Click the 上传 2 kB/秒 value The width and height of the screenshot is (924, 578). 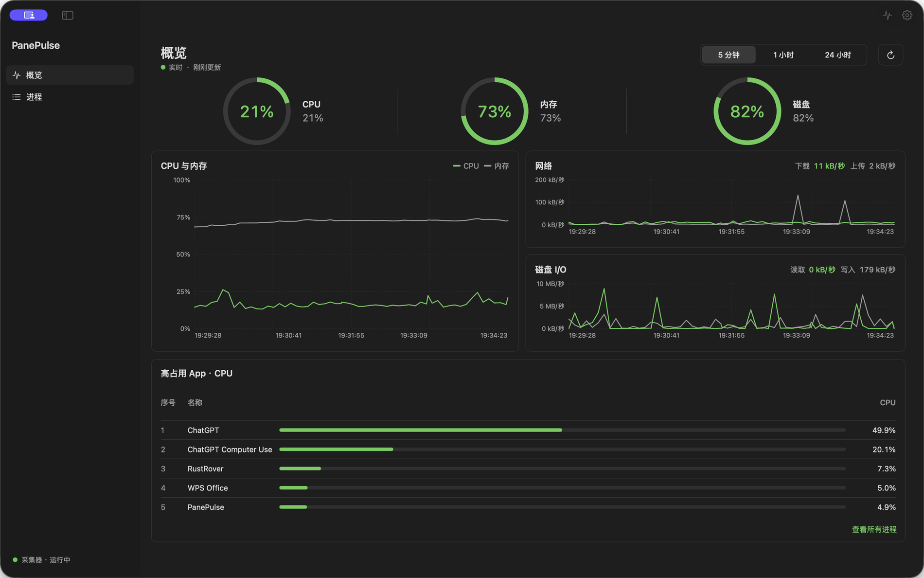point(872,166)
